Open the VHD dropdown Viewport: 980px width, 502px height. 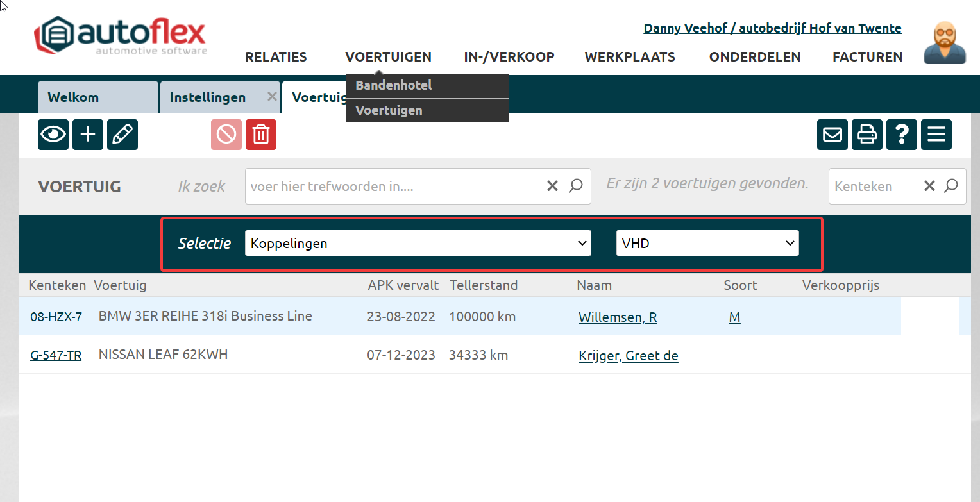(707, 243)
